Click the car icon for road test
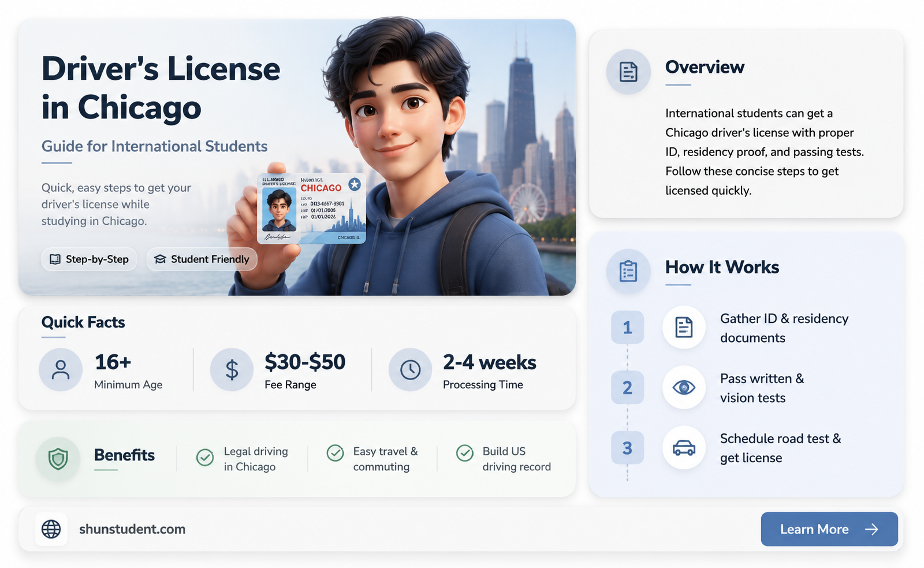 tap(684, 448)
